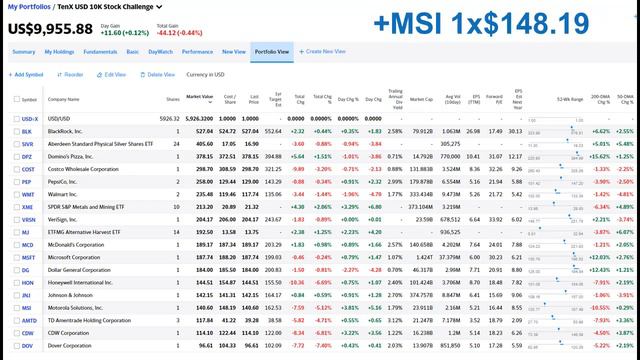The height and width of the screenshot is (360, 640).
Task: Click the Domino's Pizza 52-week range slider
Action: click(x=555, y=156)
